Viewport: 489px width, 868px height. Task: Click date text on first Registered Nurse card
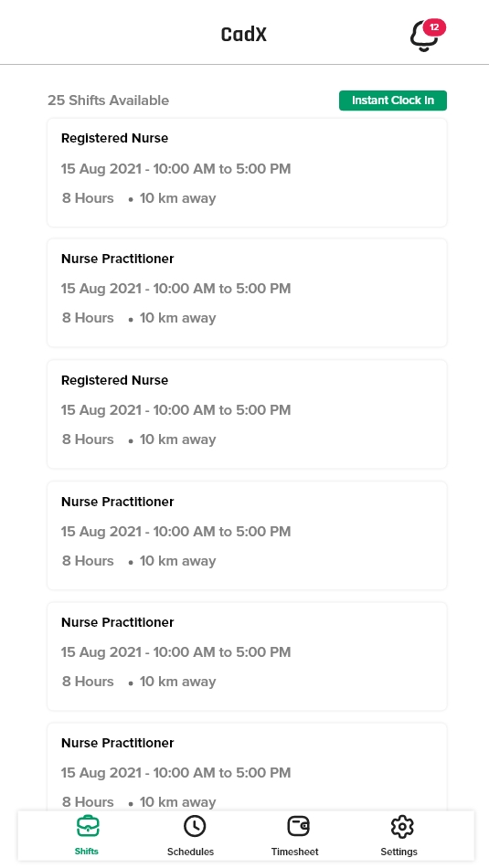pyautogui.click(x=175, y=169)
